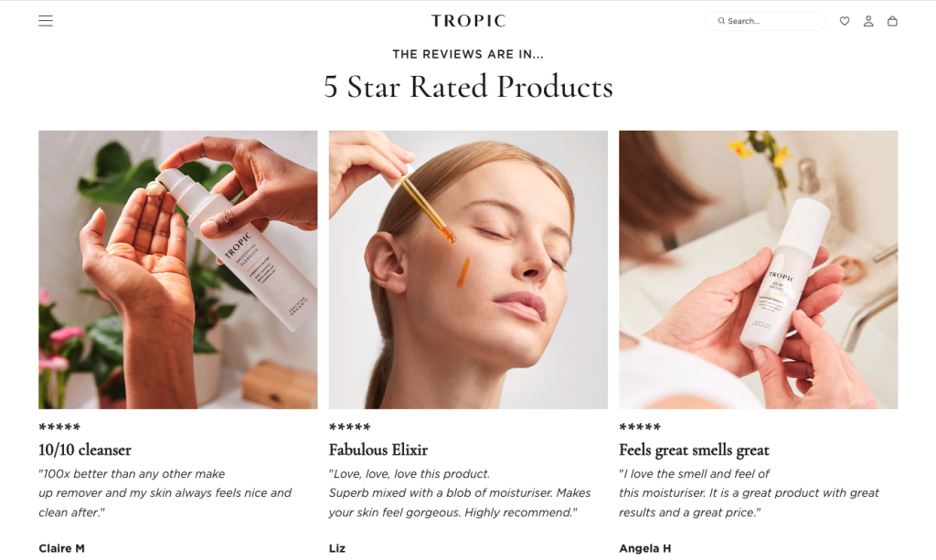Click the TROPIC logo
The width and height of the screenshot is (936, 560).
469,21
